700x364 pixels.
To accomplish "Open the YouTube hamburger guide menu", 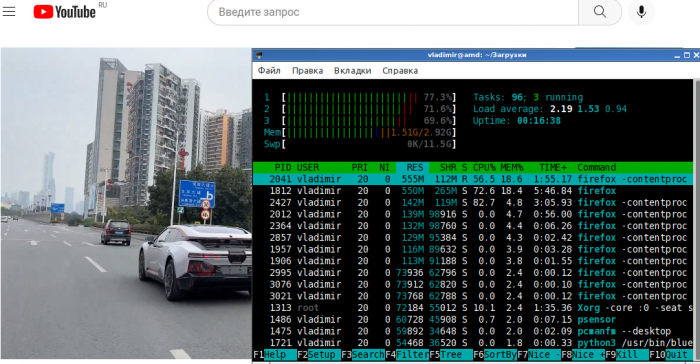I will click(x=9, y=12).
